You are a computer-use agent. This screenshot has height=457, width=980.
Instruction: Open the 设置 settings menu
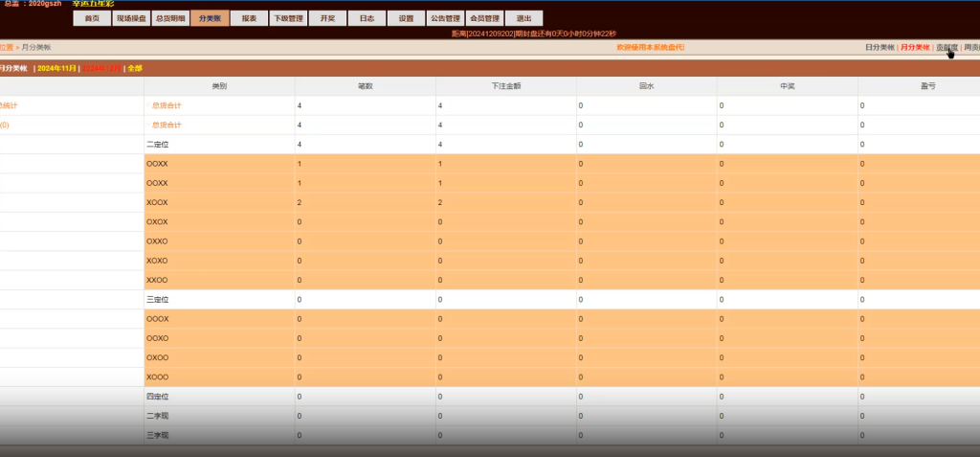pyautogui.click(x=406, y=18)
